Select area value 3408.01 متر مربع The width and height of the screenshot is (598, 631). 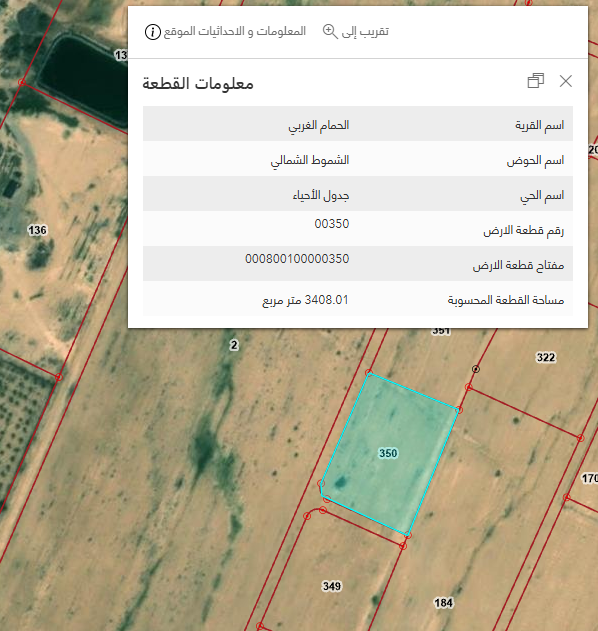coord(305,300)
